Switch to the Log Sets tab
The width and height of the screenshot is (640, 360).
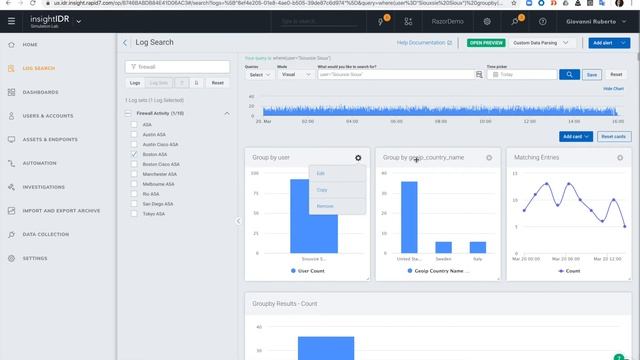coord(159,83)
